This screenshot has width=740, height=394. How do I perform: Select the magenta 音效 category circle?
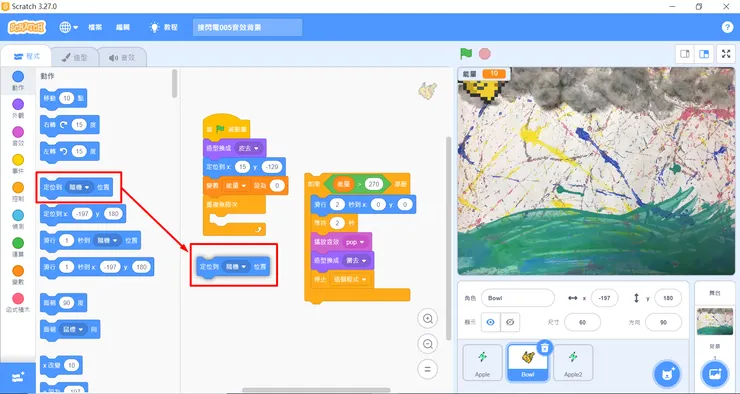coord(18,132)
